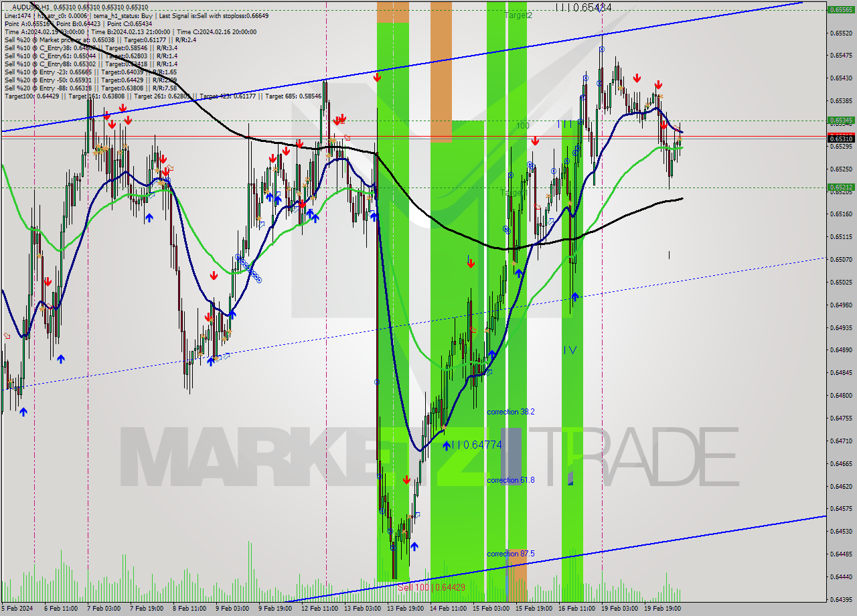Select the '14 Feb 11:00' time axis label

pyautogui.click(x=448, y=609)
